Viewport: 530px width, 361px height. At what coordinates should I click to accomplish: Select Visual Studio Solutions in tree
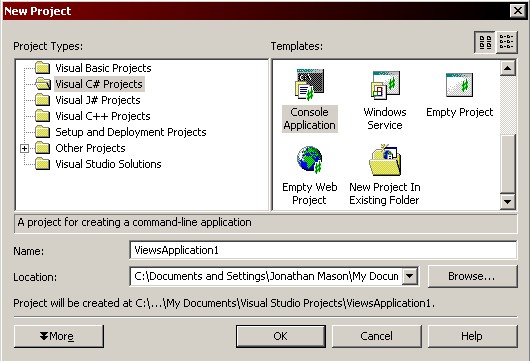[108, 164]
